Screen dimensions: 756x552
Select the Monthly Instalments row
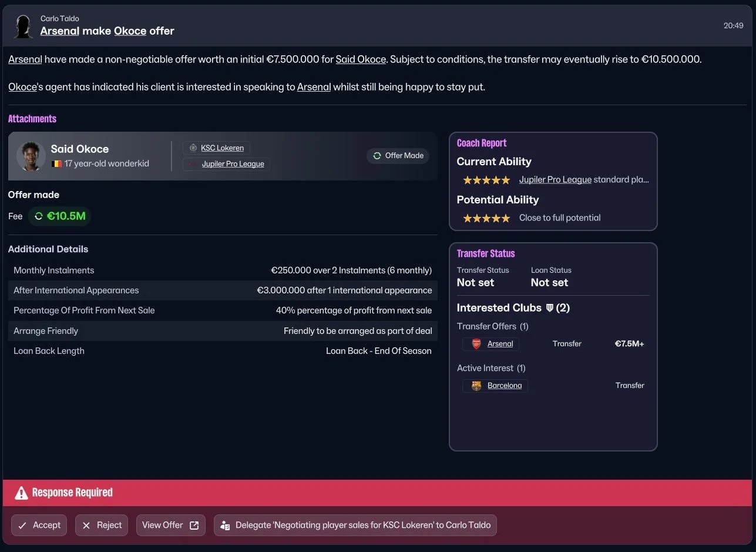tap(223, 270)
